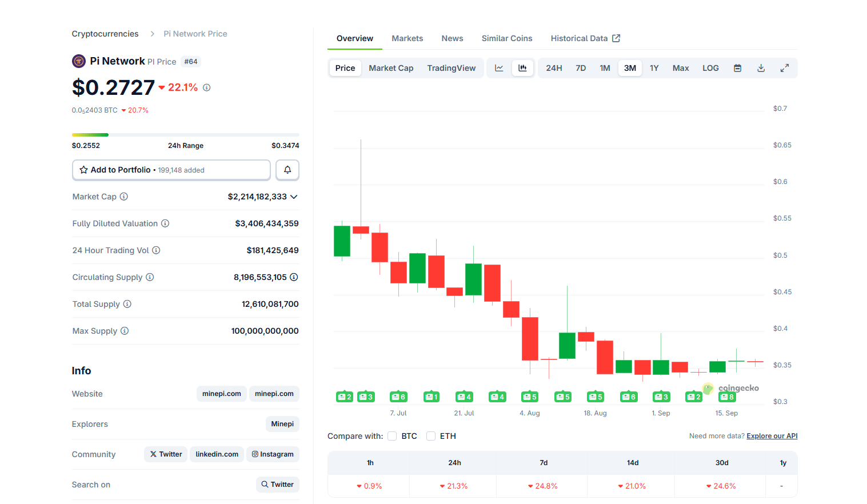
Task: Enable ETH comparison checkbox
Action: click(431, 436)
